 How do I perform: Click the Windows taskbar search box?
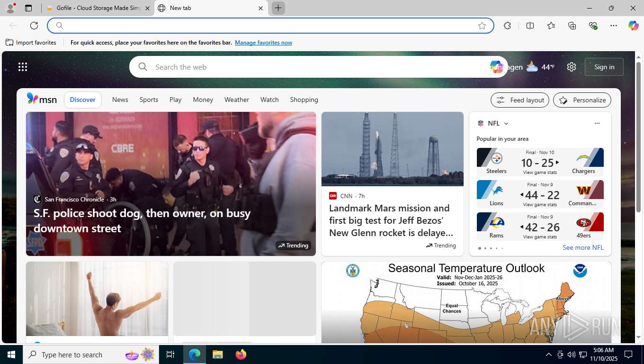(x=90, y=355)
